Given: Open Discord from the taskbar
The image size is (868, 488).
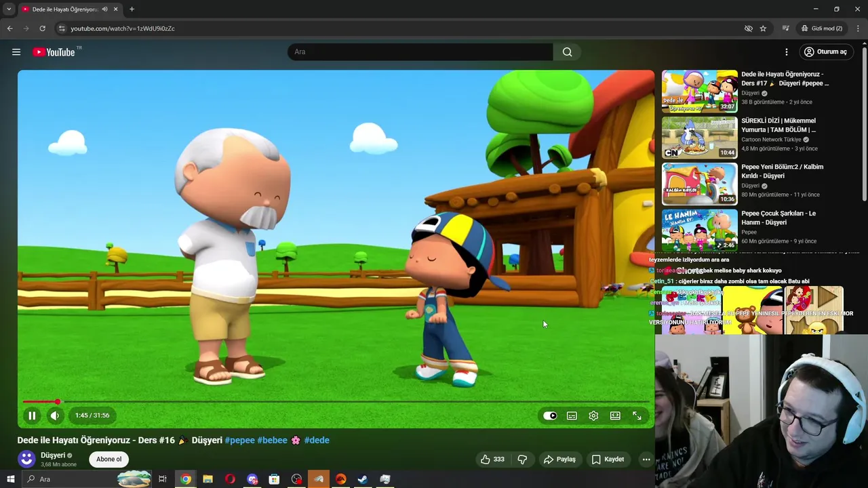Looking at the screenshot, I should point(252,479).
